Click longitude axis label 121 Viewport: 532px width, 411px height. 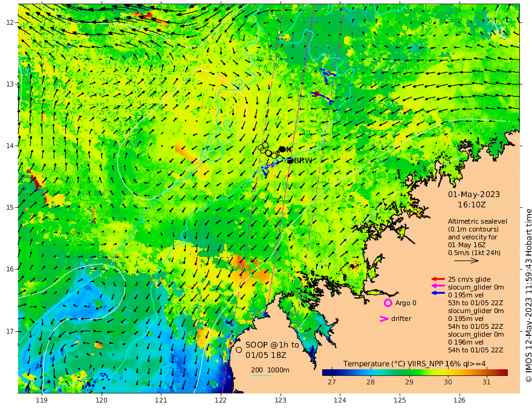tap(161, 401)
